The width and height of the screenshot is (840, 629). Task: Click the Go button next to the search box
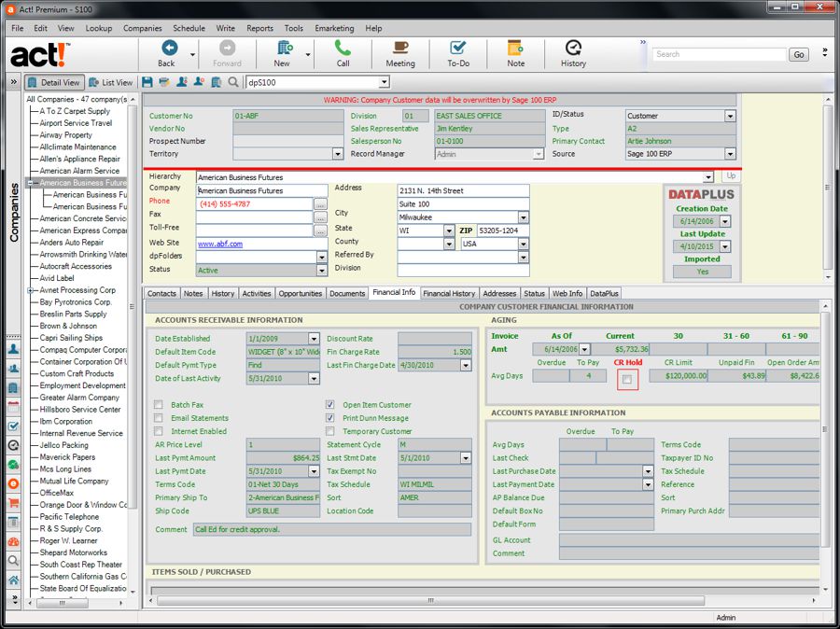pos(799,54)
